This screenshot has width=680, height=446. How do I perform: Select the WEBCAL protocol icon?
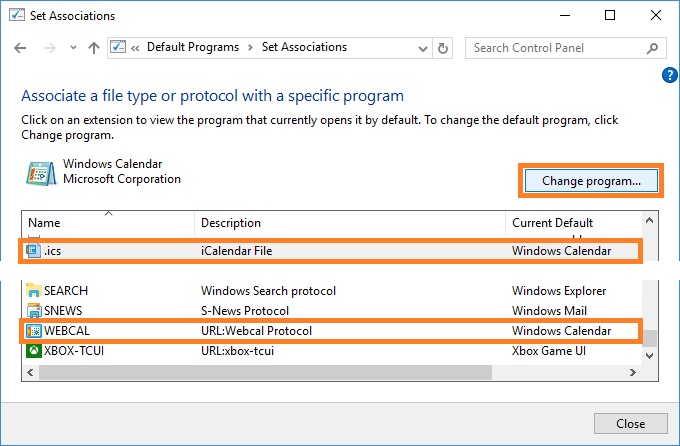pyautogui.click(x=33, y=331)
